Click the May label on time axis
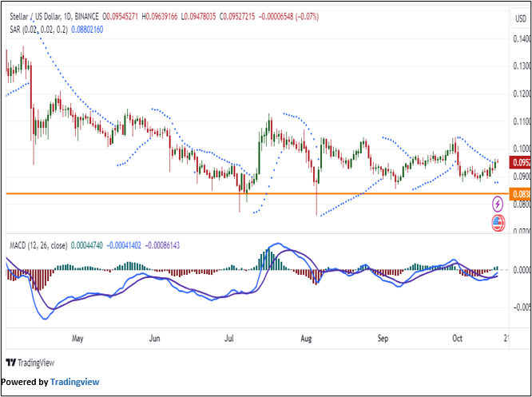 tap(77, 339)
